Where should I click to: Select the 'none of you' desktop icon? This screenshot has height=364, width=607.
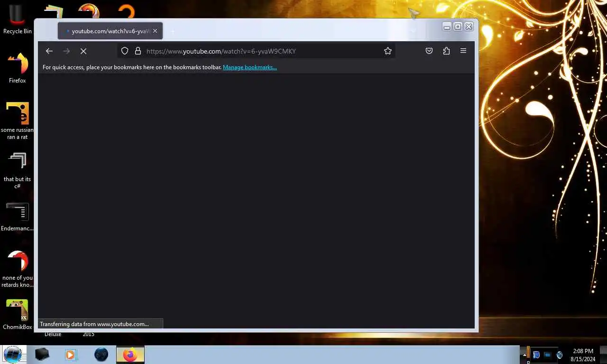pos(18,269)
